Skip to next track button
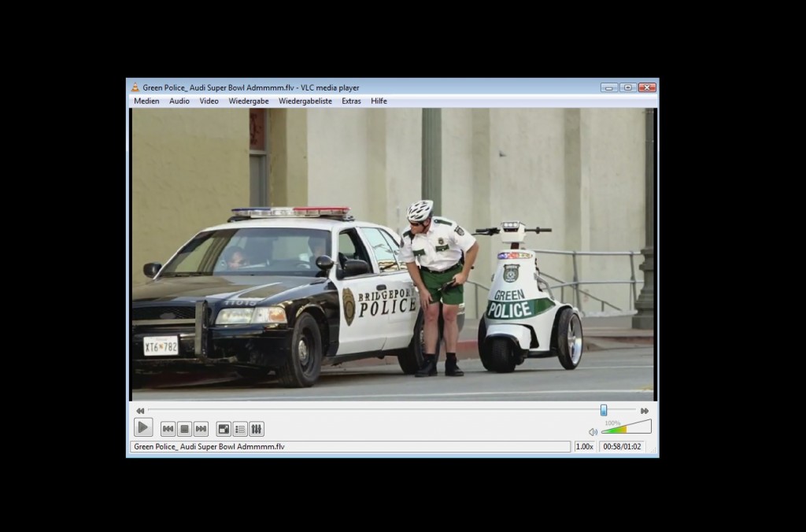Viewport: 806px width, 532px height. pyautogui.click(x=201, y=429)
